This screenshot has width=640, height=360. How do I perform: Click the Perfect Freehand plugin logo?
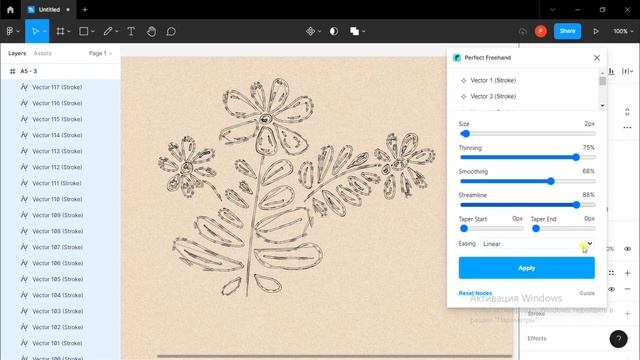tap(457, 58)
